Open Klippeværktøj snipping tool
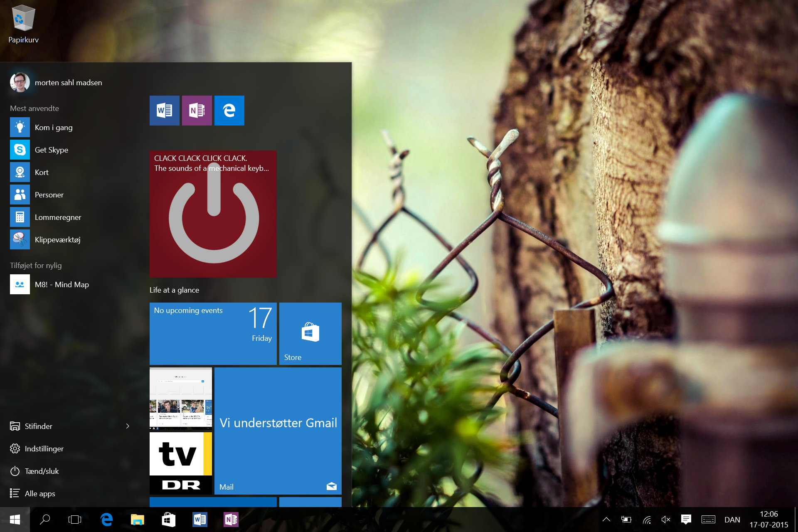This screenshot has height=532, width=798. 57,240
